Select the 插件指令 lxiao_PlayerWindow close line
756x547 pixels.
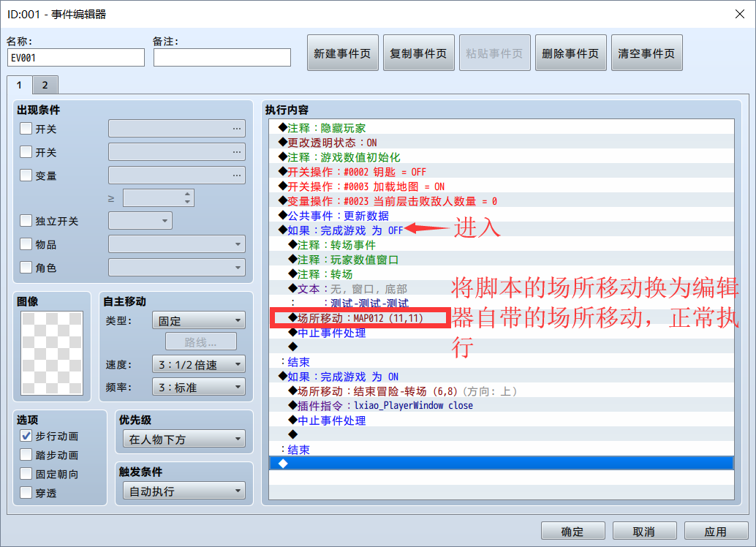point(502,406)
